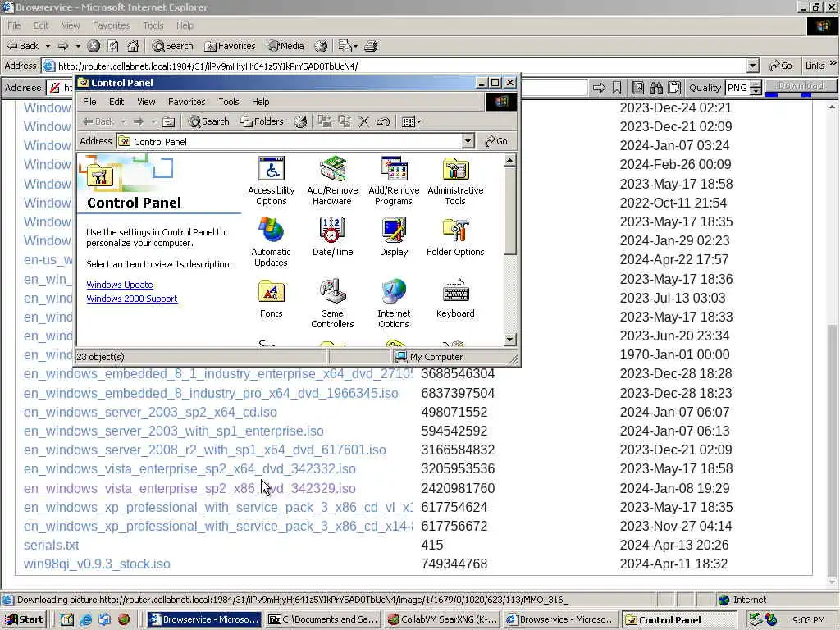
Task: Switch to CollabVM SearXNG taskbar button
Action: pyautogui.click(x=442, y=619)
